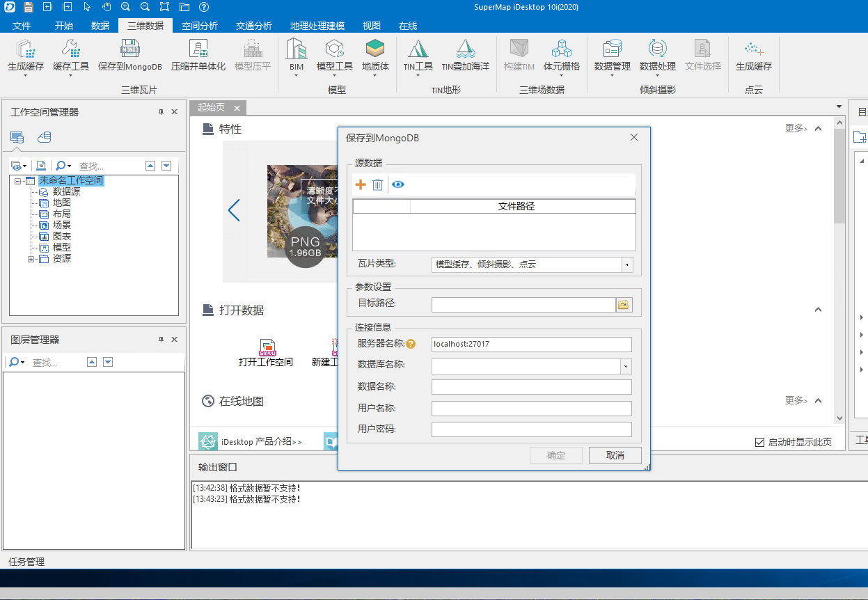868x600 pixels.
Task: Switch to the 空间分析 ribbon tab
Action: tap(200, 26)
